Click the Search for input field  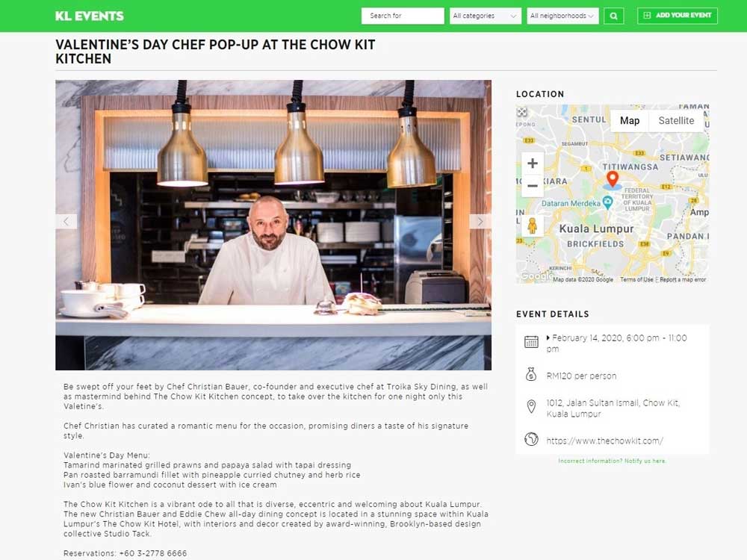pos(403,16)
